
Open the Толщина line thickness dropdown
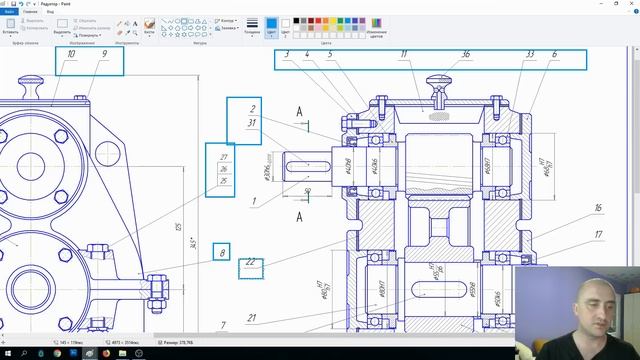pos(252,28)
